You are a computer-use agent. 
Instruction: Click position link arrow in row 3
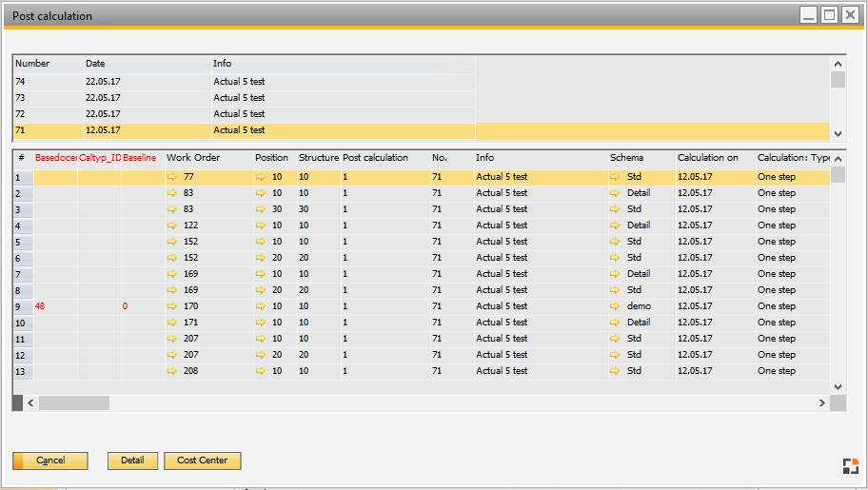click(x=261, y=209)
